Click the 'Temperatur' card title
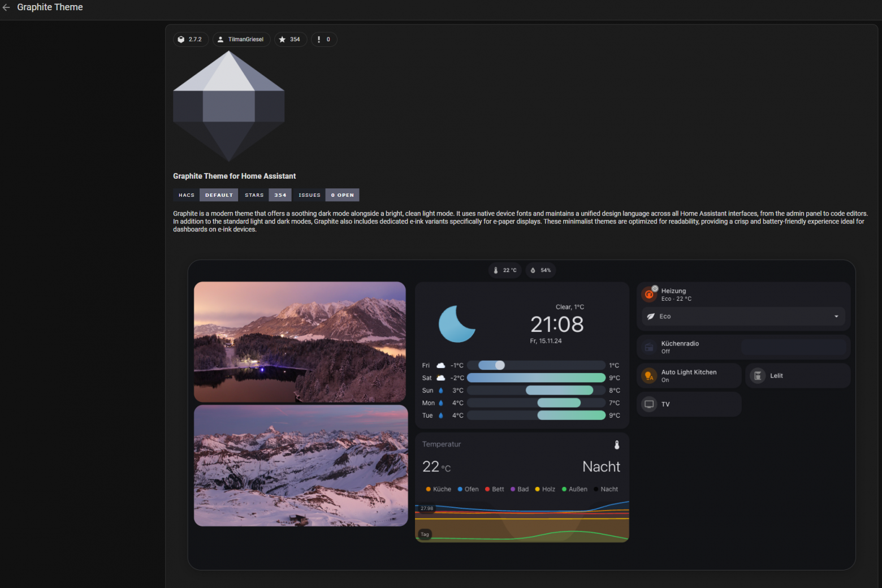The height and width of the screenshot is (588, 882). pyautogui.click(x=442, y=444)
